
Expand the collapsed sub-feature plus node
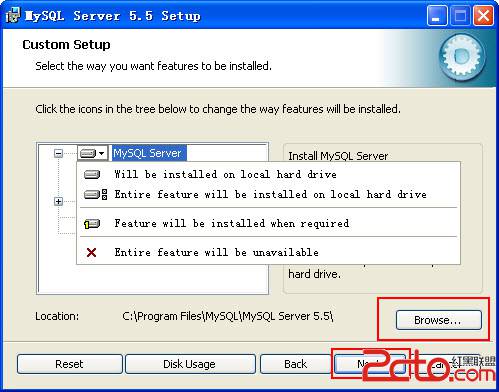pyautogui.click(x=58, y=201)
